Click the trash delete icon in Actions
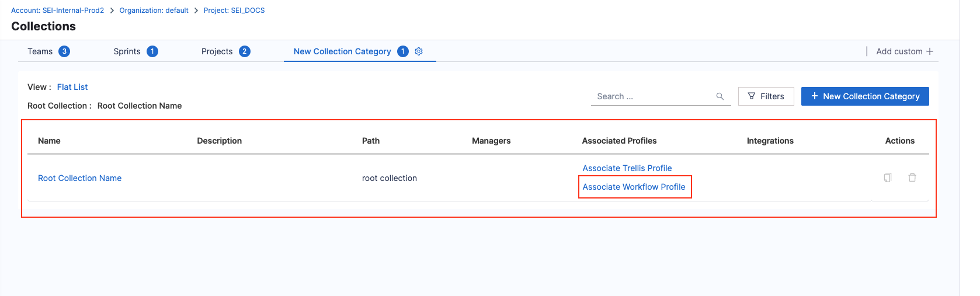This screenshot has height=296, width=980. click(x=912, y=177)
